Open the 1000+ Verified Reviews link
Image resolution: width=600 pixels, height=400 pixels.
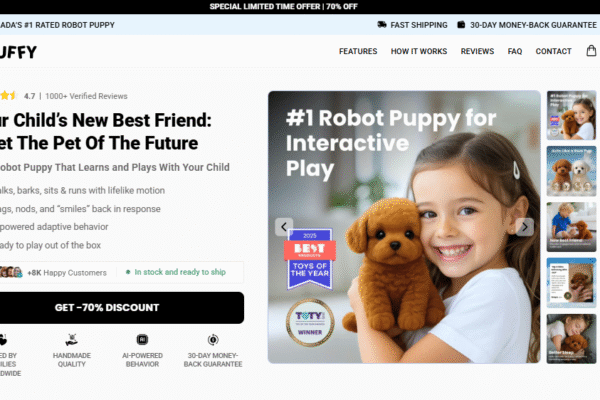tap(86, 96)
